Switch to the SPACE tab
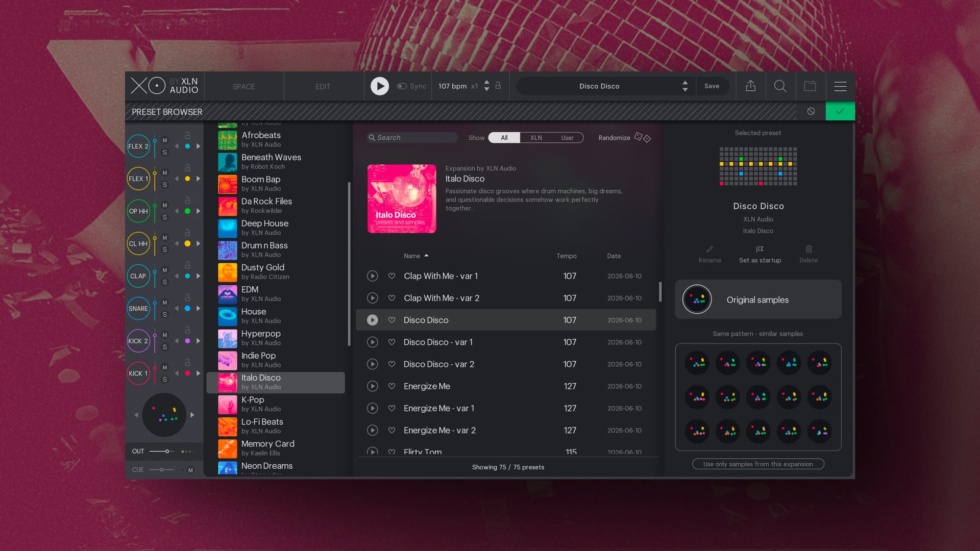Image resolution: width=980 pixels, height=551 pixels. pos(243,86)
